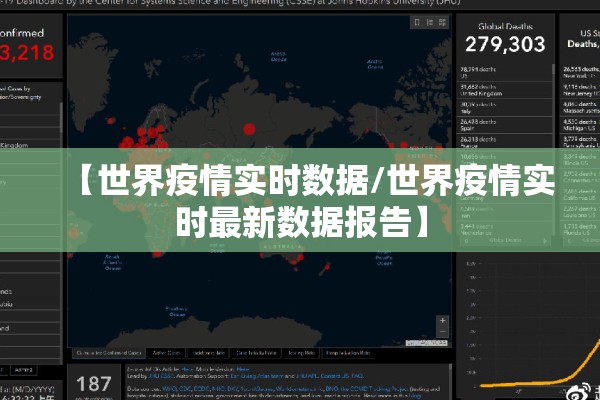Select the United Kingdom deaths row
This screenshot has width=600, height=400.
click(505, 90)
